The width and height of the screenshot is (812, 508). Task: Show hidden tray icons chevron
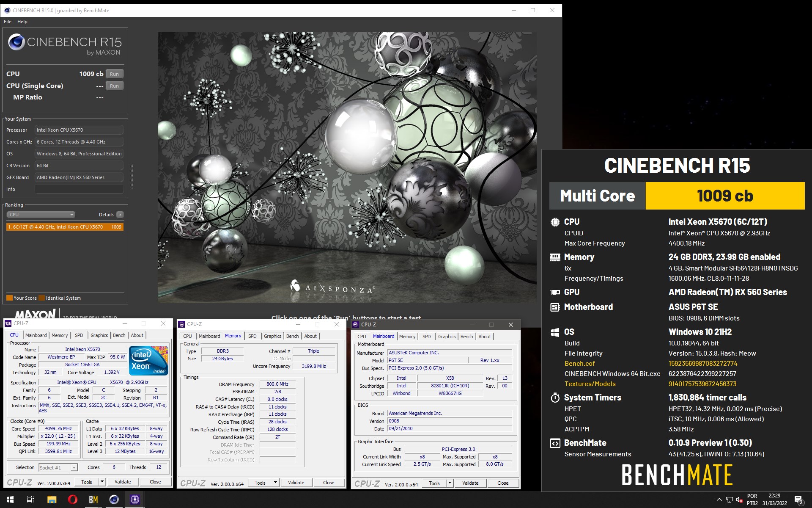[719, 500]
